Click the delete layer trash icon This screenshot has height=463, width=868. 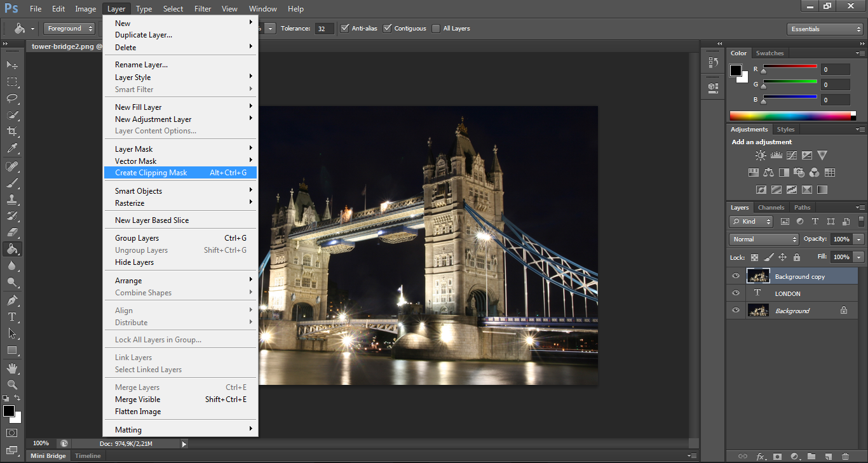click(x=845, y=456)
